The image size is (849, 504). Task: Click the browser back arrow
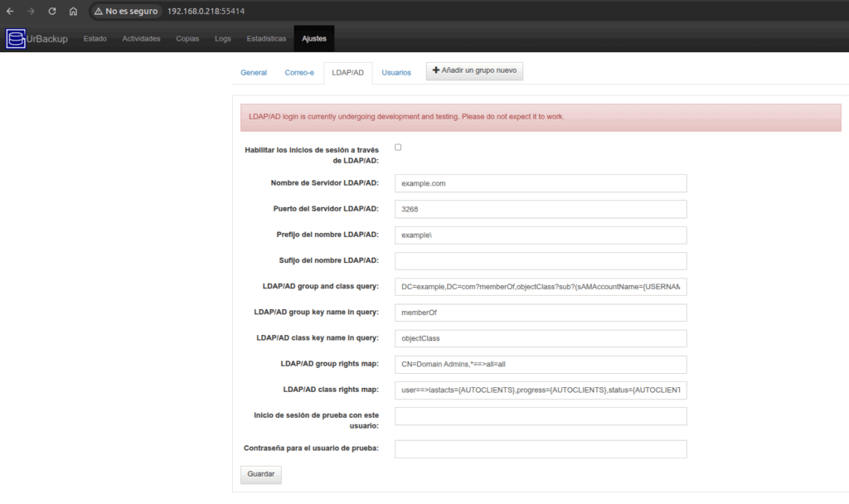11,12
